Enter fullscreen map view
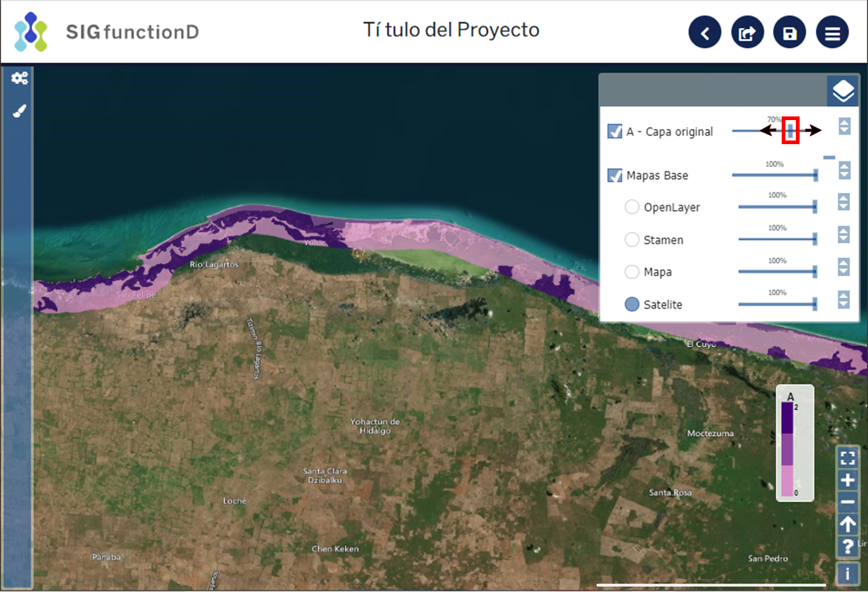 848,458
